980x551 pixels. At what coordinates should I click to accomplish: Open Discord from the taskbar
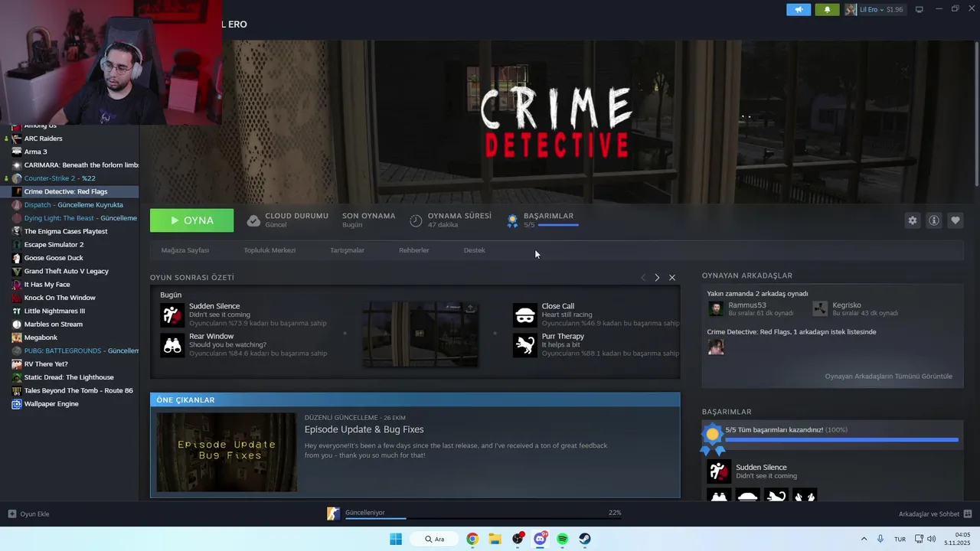coord(540,539)
